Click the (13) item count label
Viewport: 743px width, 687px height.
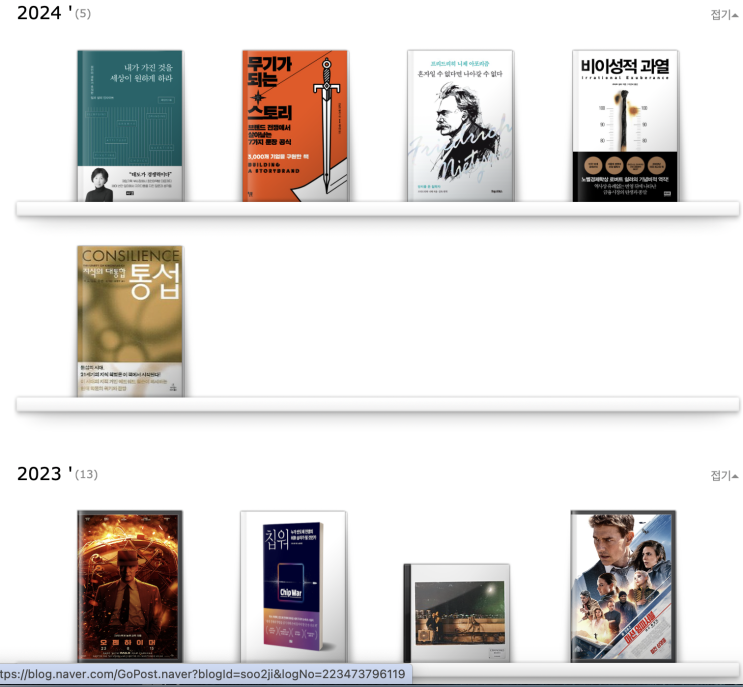[86, 474]
